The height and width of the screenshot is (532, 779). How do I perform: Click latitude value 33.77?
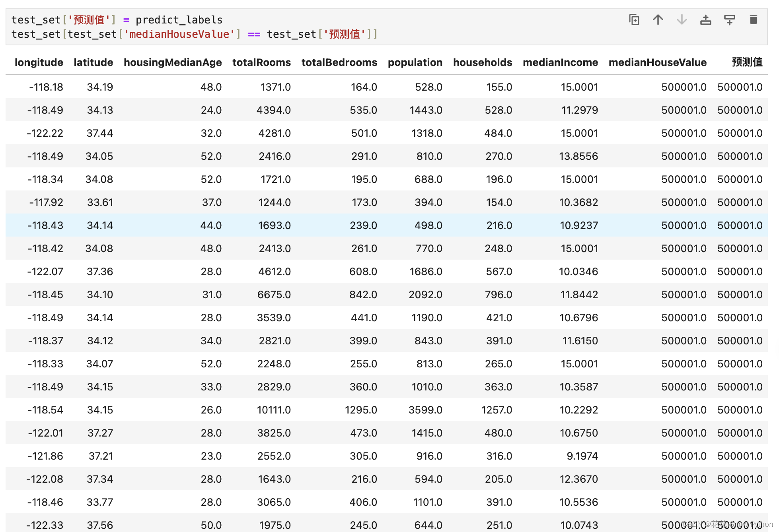click(100, 502)
